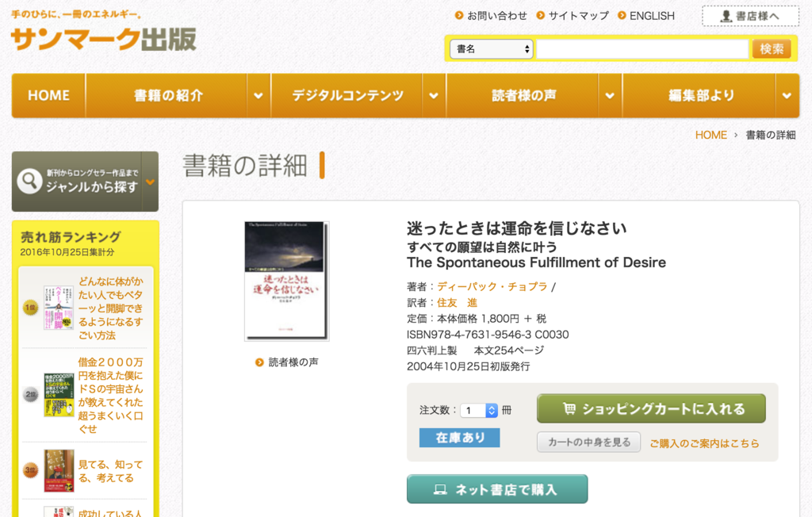Open ranking title 借金2000万円を抱えた僕に
This screenshot has height=517, width=812.
tap(110, 395)
